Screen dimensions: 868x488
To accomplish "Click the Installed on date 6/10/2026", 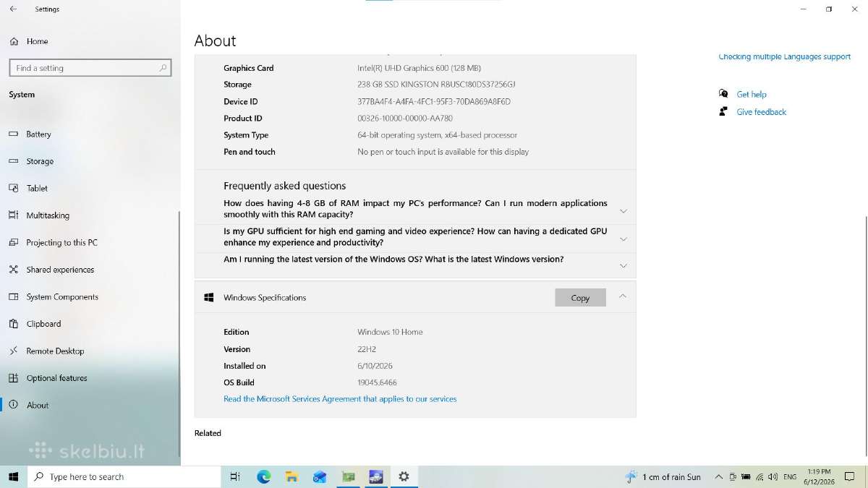I will pos(375,366).
